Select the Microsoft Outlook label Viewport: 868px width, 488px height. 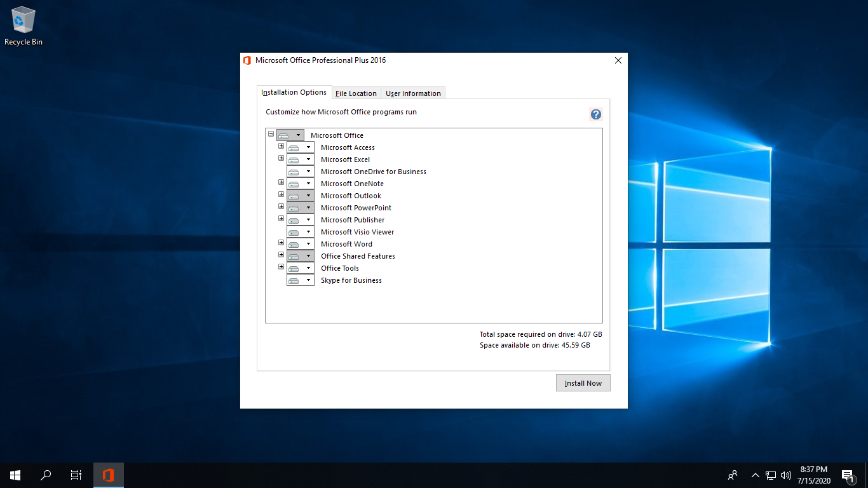click(351, 196)
